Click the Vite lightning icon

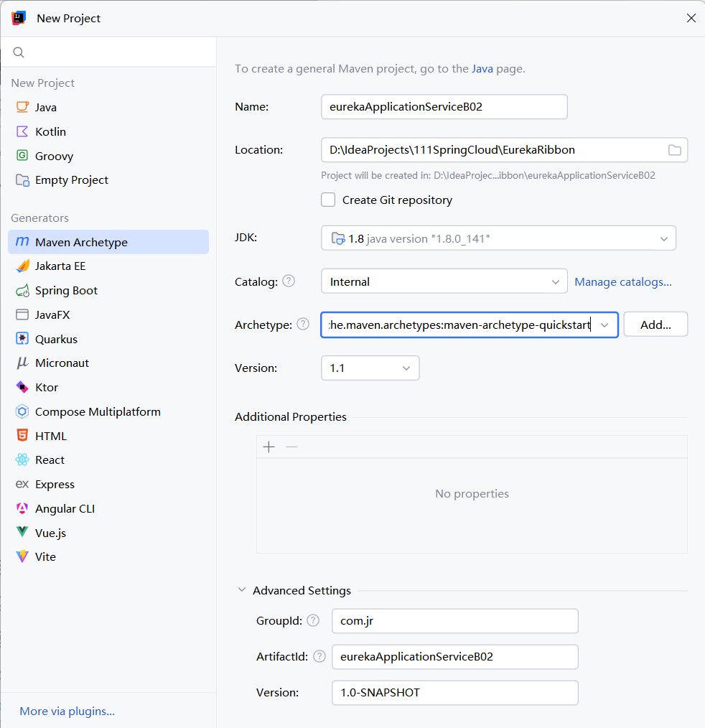[x=22, y=556]
